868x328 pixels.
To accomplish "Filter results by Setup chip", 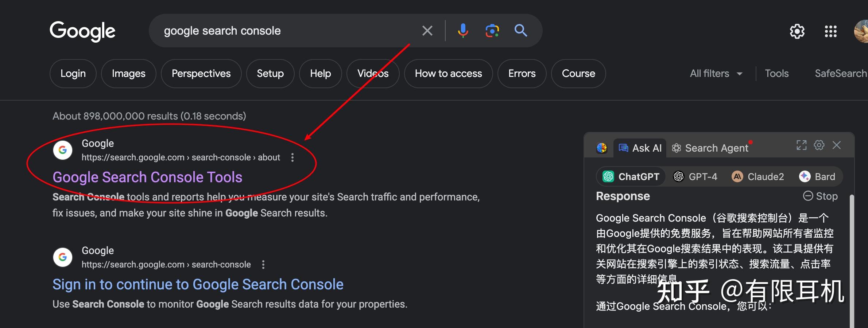I will (270, 73).
